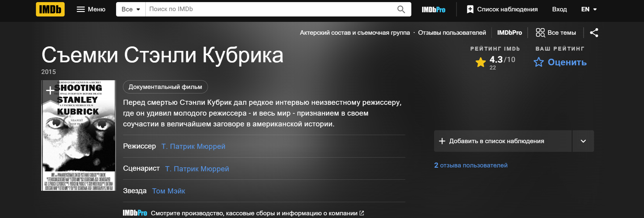This screenshot has height=218, width=644.
Task: Open writer Т. Патрик Мюррей link
Action: click(197, 169)
